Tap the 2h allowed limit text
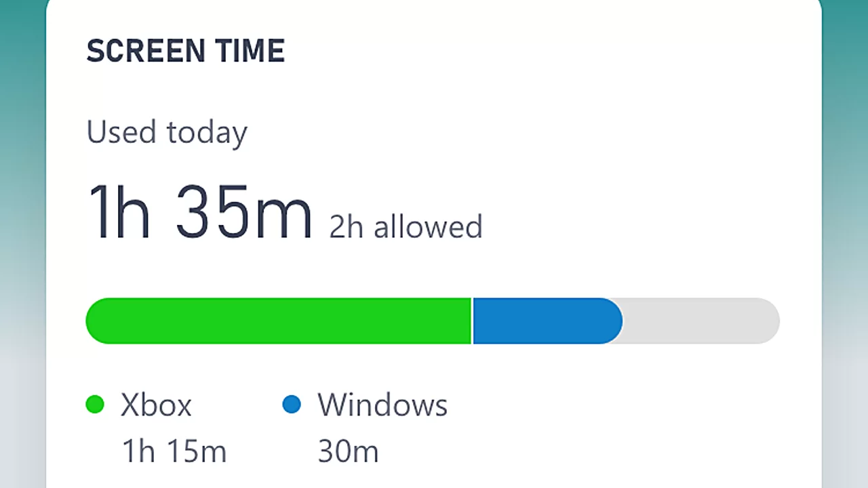868x488 pixels. pyautogui.click(x=406, y=227)
